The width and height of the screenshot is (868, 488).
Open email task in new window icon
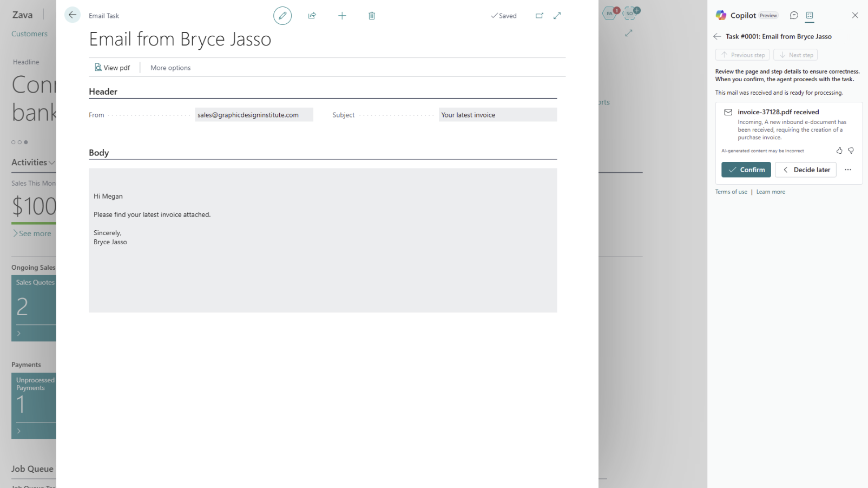point(540,16)
